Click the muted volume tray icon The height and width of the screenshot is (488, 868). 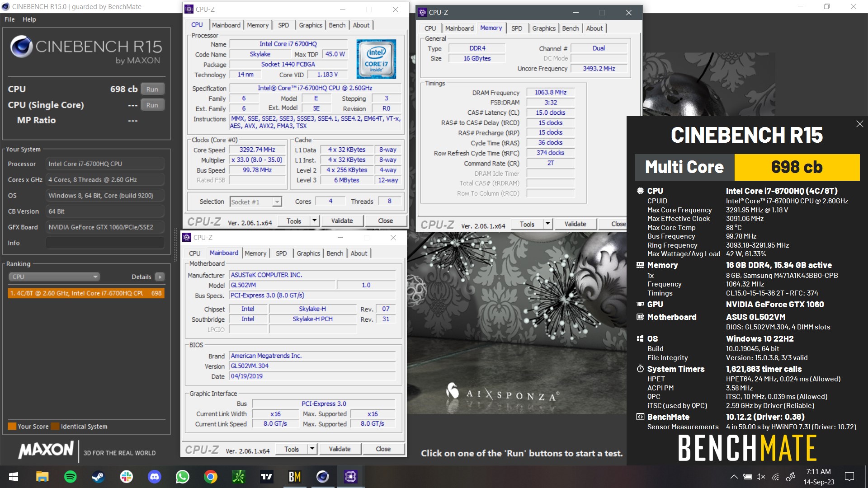tap(761, 477)
